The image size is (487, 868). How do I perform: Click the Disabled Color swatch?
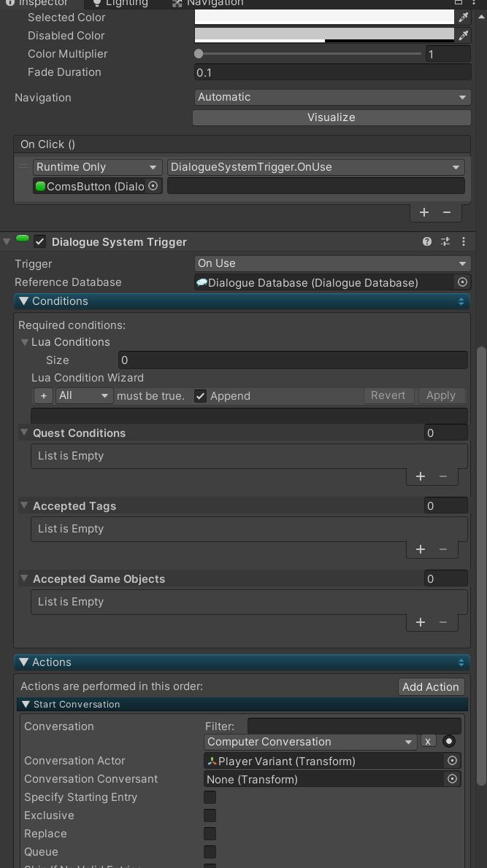coord(325,36)
